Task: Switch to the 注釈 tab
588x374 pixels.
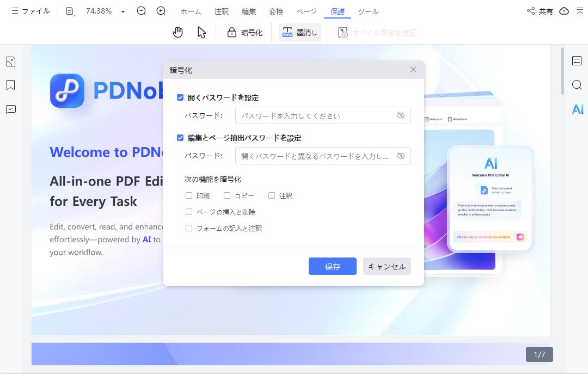Action: (221, 11)
